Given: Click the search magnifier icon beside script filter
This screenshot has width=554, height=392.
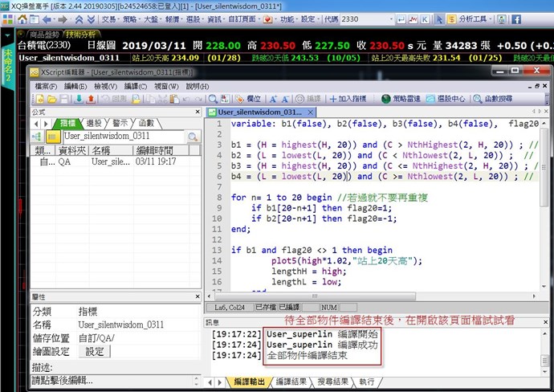Looking at the screenshot, I should point(193,137).
